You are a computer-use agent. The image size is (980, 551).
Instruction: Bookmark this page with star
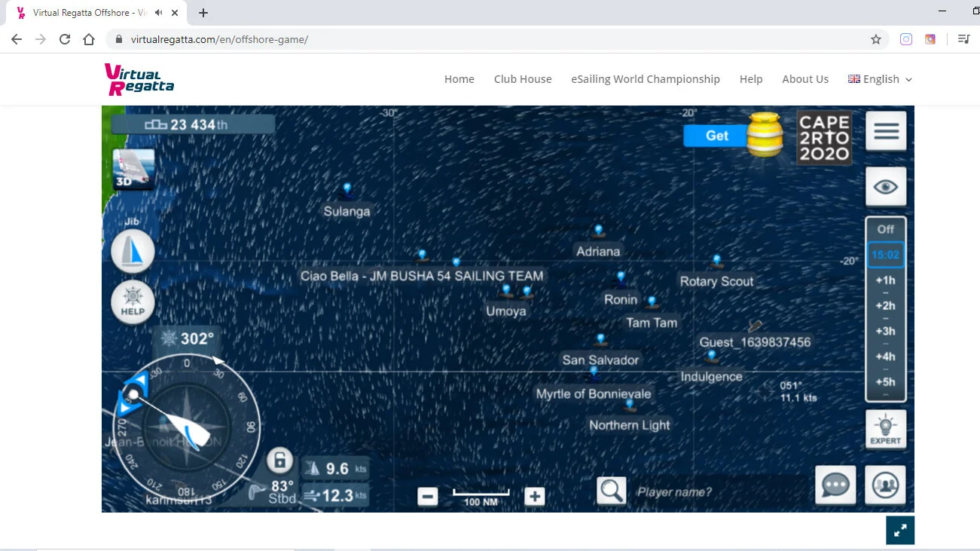point(876,39)
